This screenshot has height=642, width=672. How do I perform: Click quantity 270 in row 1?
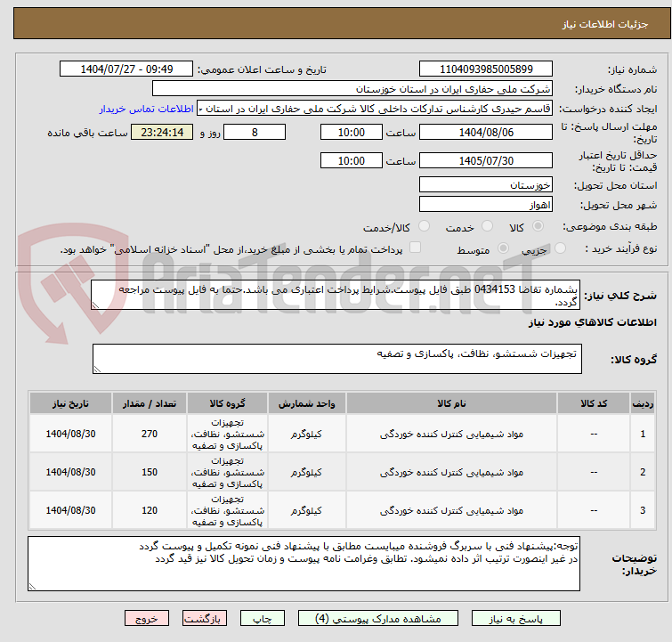[150, 434]
